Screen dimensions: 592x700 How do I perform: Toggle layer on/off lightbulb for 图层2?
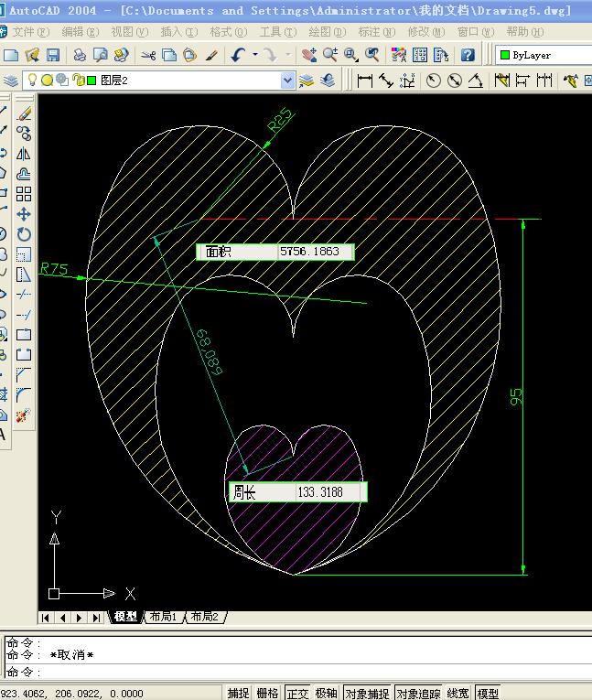[32, 80]
